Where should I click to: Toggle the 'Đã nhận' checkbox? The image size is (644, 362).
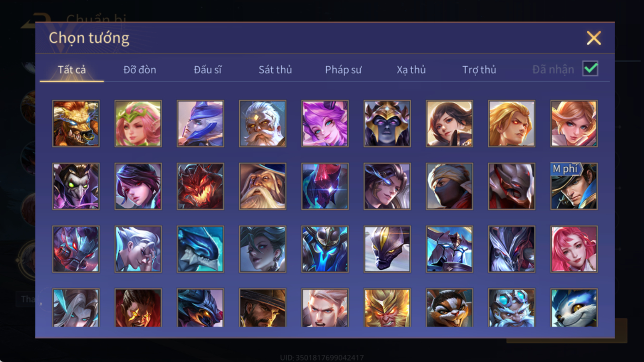pyautogui.click(x=590, y=69)
